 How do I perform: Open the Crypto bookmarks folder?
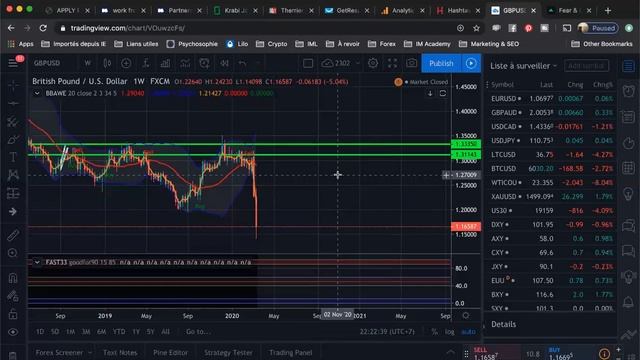tap(271, 44)
